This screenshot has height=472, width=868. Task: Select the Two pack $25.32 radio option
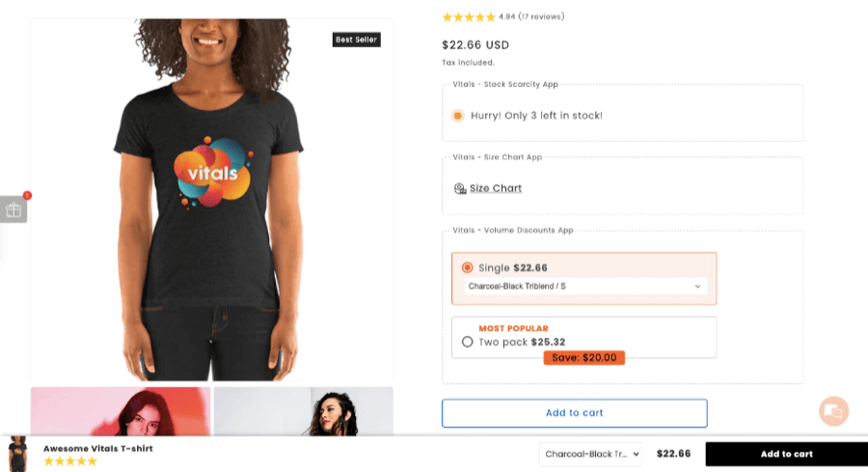[468, 342]
